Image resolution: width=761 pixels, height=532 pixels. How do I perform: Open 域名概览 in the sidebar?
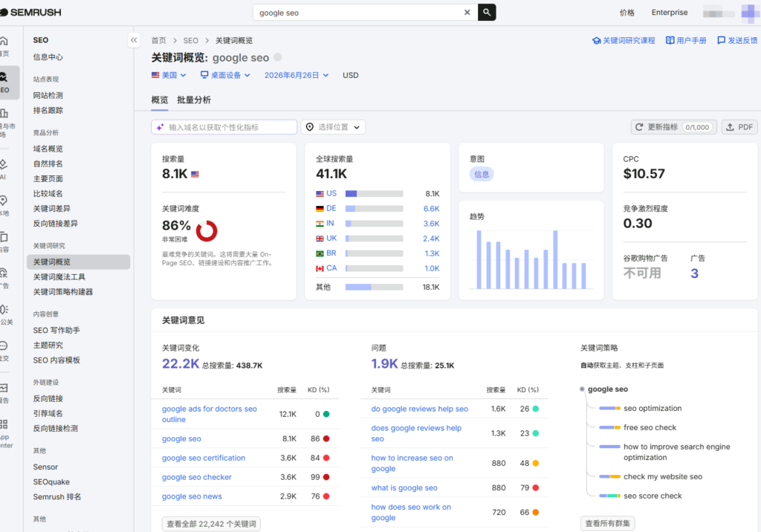pyautogui.click(x=48, y=149)
